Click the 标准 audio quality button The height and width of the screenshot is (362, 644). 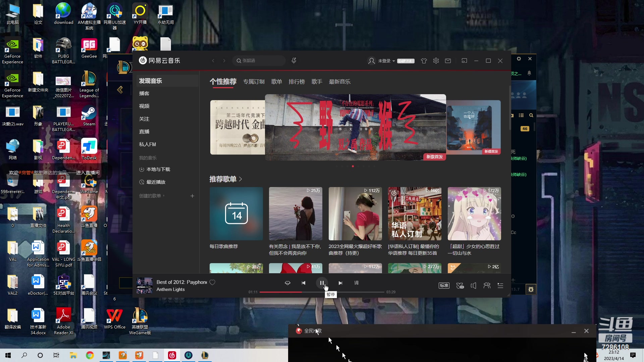point(444,285)
